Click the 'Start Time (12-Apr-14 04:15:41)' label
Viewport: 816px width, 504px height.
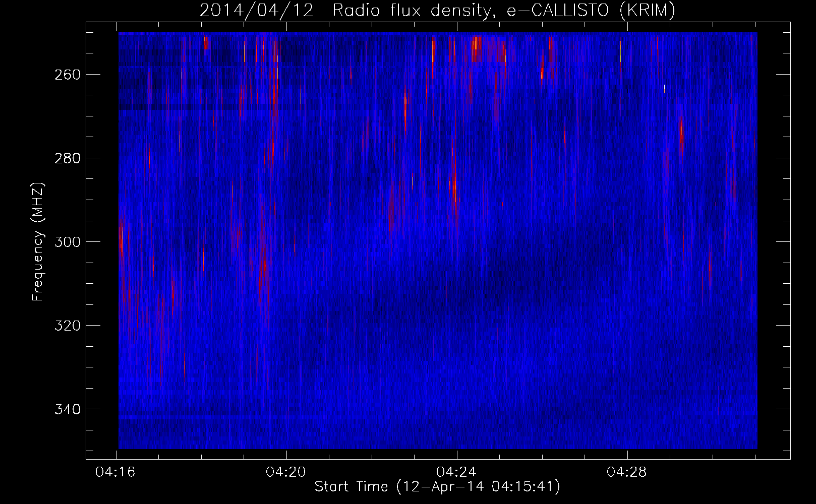coord(438,487)
